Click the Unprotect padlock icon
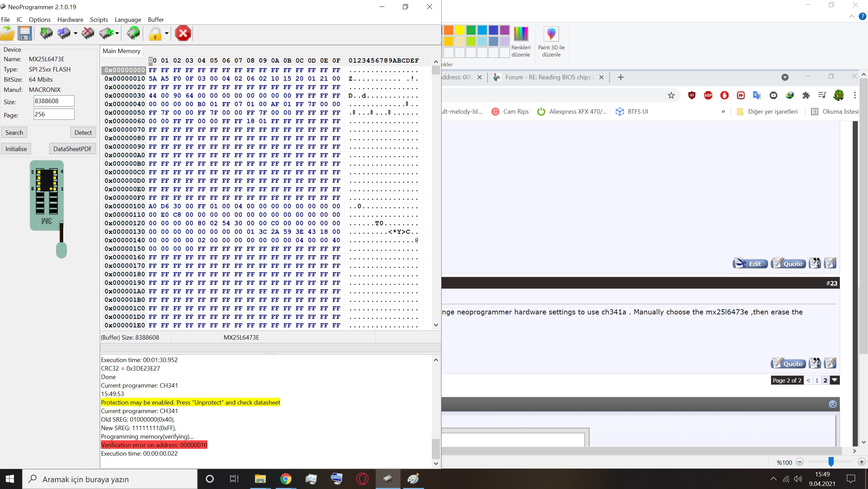Image resolution: width=868 pixels, height=489 pixels. pos(155,33)
